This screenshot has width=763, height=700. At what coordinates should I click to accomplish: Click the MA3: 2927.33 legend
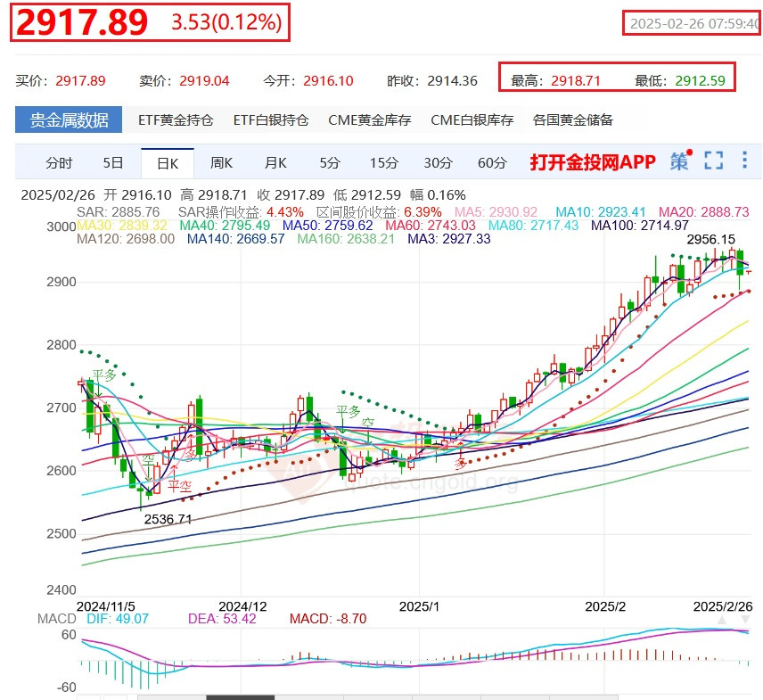[x=449, y=239]
